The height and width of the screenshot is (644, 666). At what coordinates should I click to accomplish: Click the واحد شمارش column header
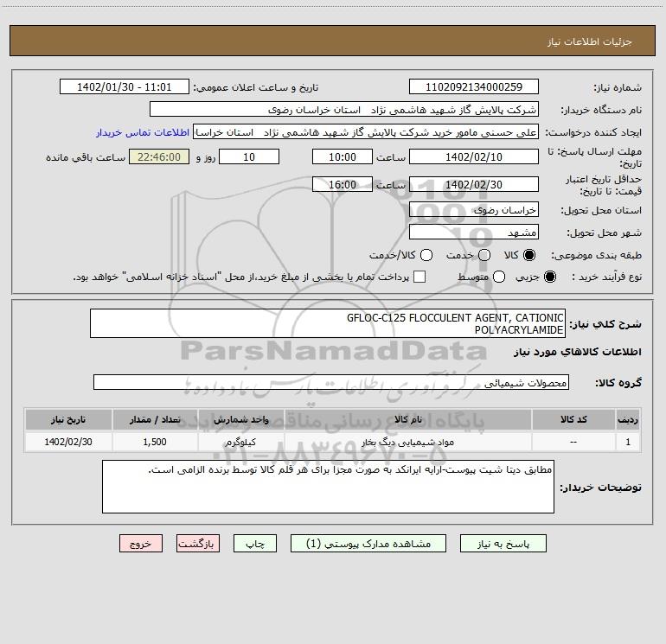coord(240,419)
